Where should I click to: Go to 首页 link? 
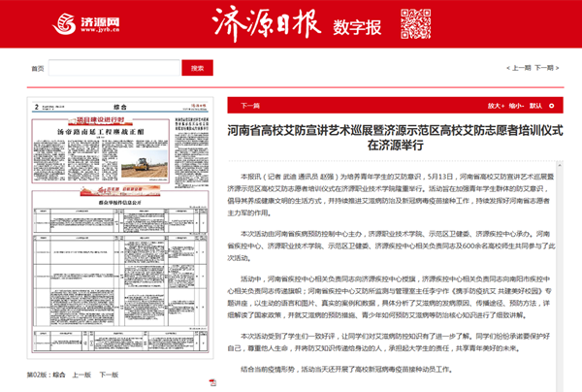(38, 68)
